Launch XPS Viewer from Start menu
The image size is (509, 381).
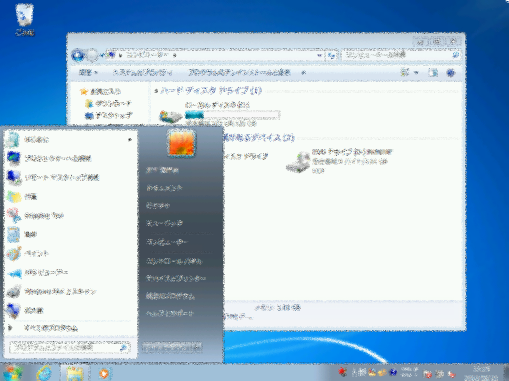[70, 273]
